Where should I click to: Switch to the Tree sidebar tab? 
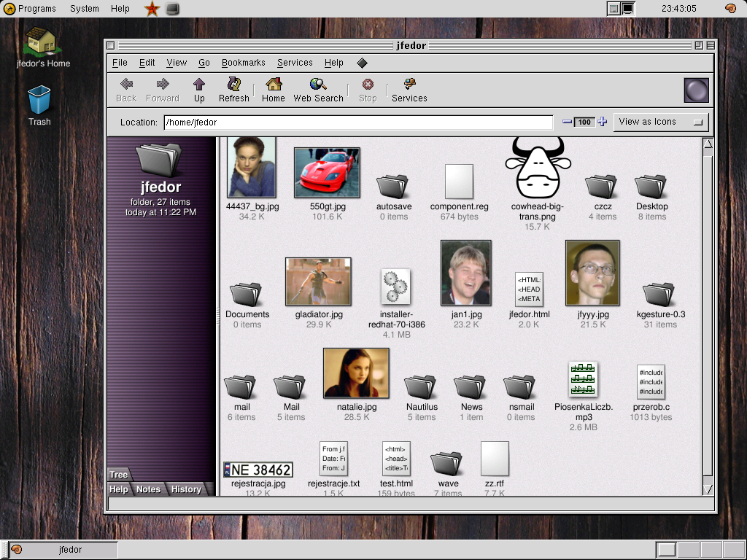[118, 474]
